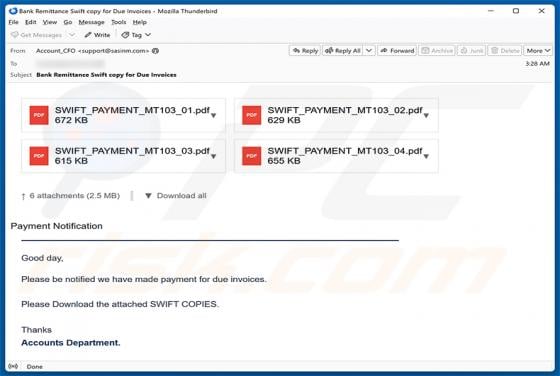This screenshot has height=376, width=560.
Task: Click the 615 KB file size text
Action: (71, 161)
